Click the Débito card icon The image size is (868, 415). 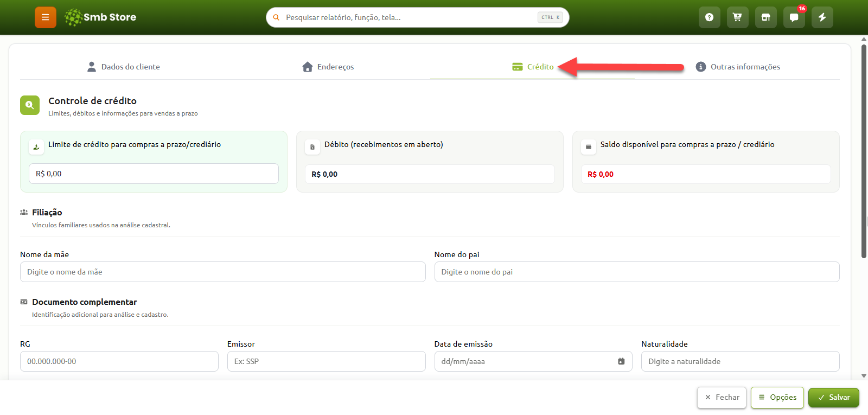click(312, 147)
